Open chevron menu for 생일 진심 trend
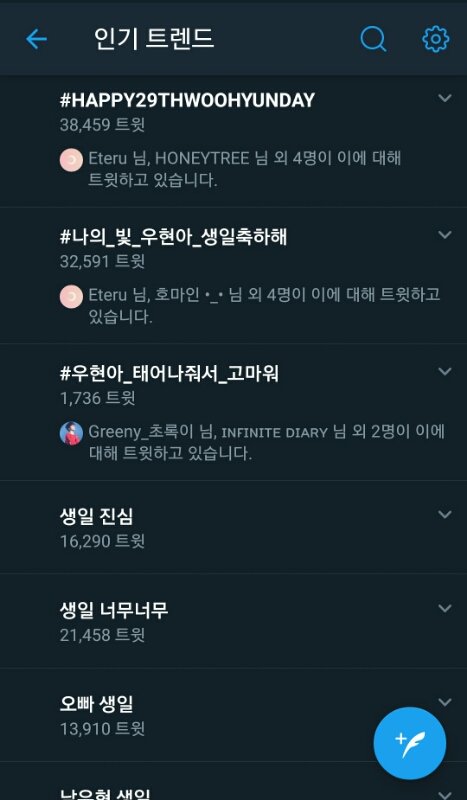Viewport: 467px width, 800px height. 445,514
